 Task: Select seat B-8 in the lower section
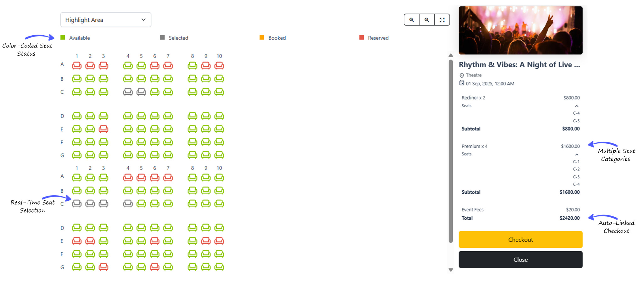pos(192,190)
